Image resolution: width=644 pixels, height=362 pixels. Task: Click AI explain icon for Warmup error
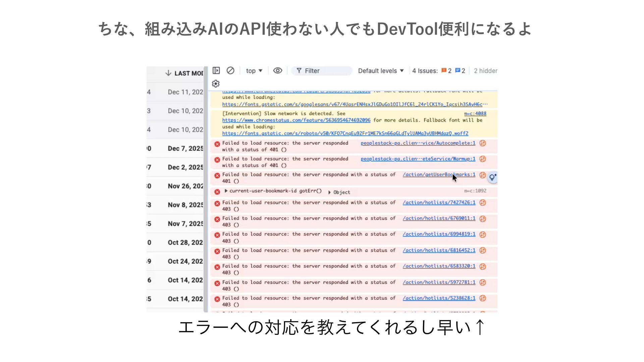pyautogui.click(x=483, y=159)
